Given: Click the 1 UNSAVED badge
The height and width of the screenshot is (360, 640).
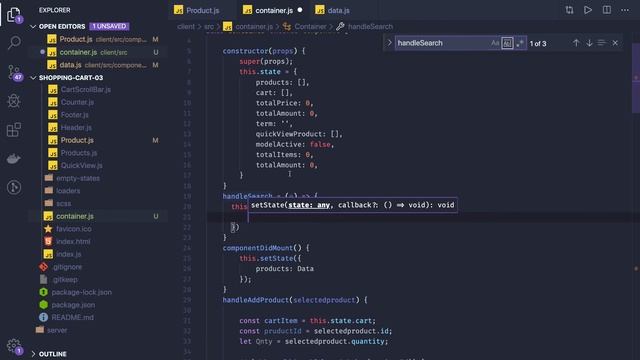Looking at the screenshot, I should (109, 26).
